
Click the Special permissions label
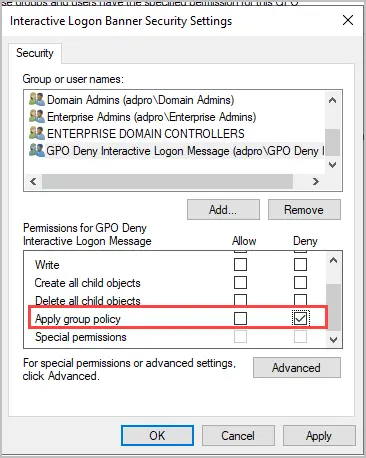[81, 337]
